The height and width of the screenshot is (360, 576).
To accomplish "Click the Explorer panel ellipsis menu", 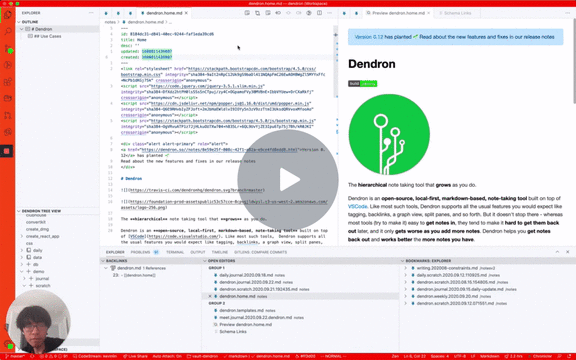I will click(91, 13).
